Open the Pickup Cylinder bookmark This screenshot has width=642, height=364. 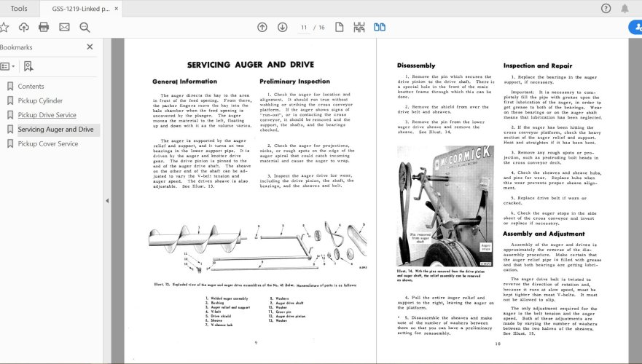tap(40, 100)
